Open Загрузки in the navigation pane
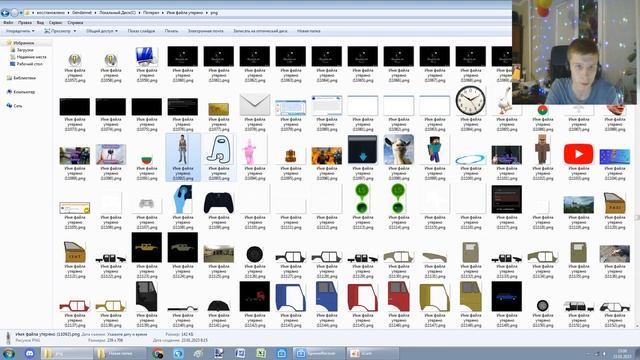This screenshot has width=640, height=360. pos(24,50)
